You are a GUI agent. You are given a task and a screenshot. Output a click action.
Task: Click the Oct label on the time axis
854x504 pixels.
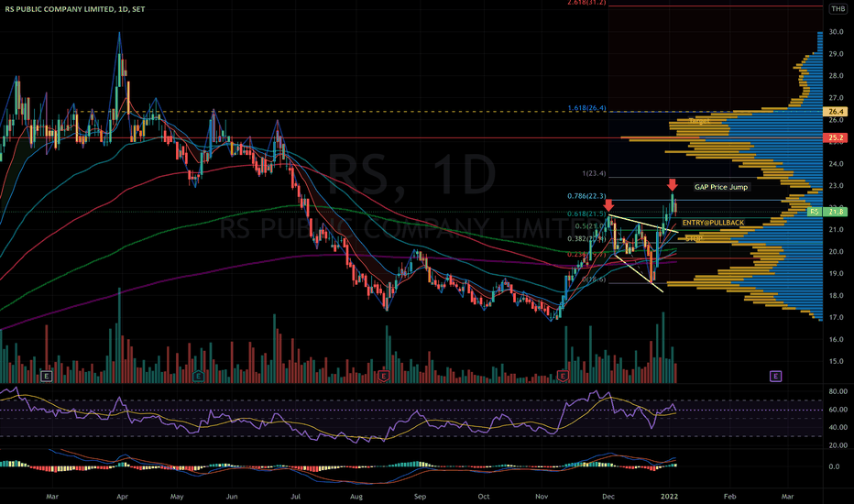point(483,497)
